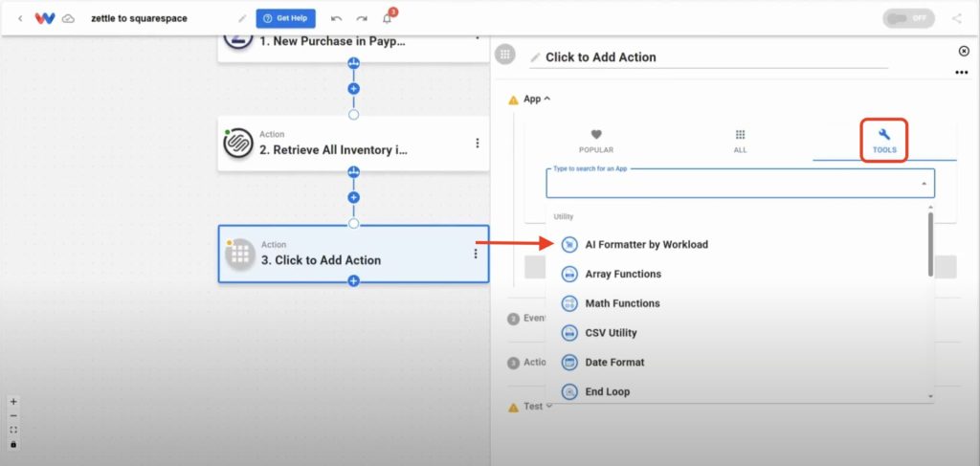Open Get Help
Image resolution: width=980 pixels, height=466 pixels.
[285, 18]
